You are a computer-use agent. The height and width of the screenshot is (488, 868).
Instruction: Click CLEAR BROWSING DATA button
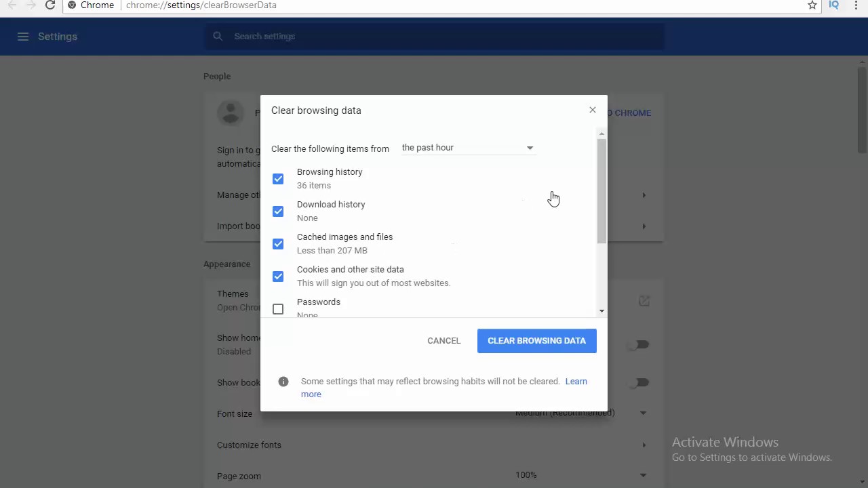(537, 341)
